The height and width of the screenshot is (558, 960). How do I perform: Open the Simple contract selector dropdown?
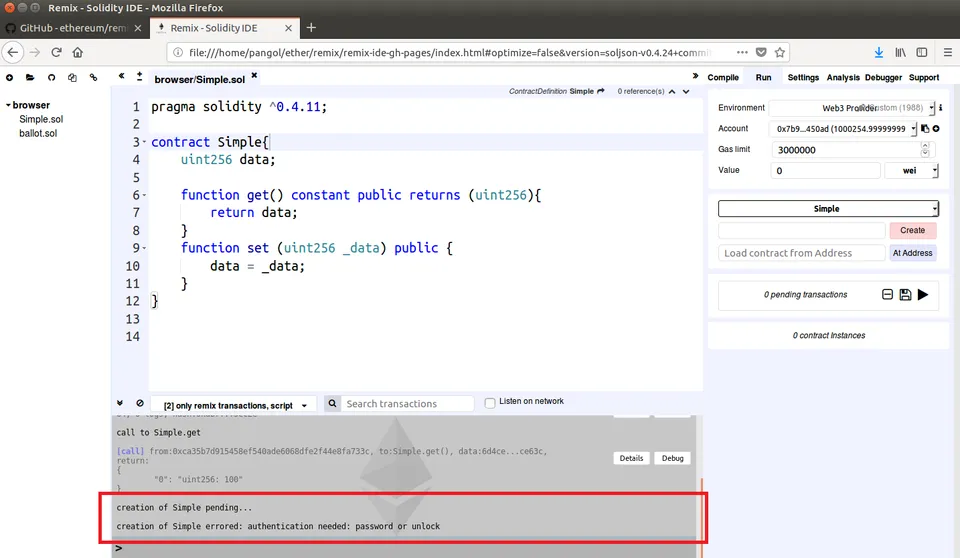828,209
